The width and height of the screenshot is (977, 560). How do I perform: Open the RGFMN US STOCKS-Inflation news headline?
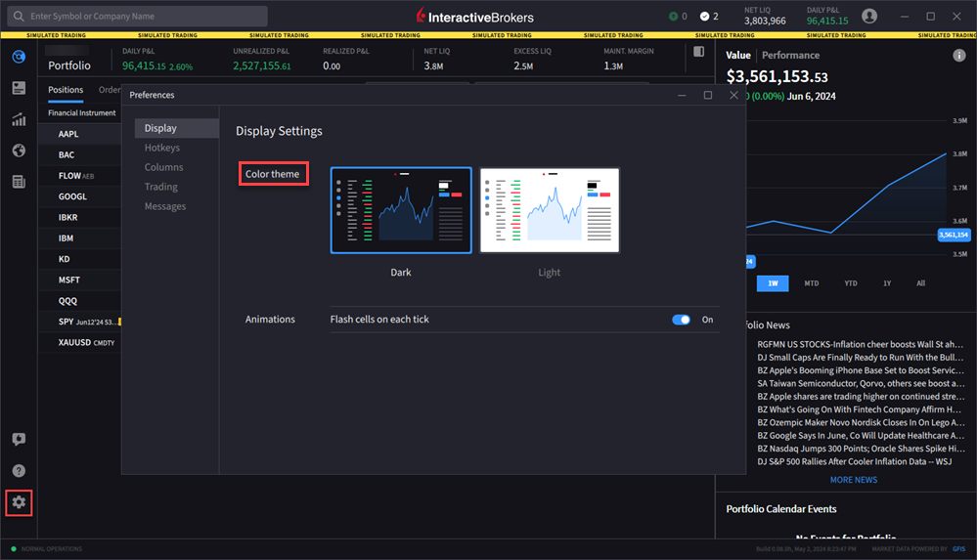(x=860, y=344)
